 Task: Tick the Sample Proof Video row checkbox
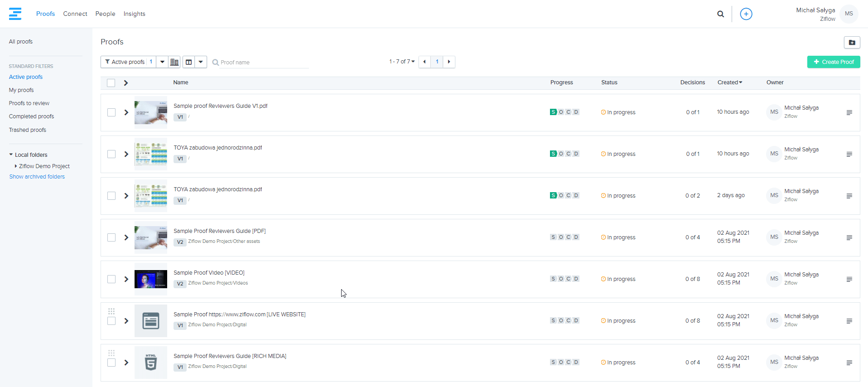(x=111, y=279)
